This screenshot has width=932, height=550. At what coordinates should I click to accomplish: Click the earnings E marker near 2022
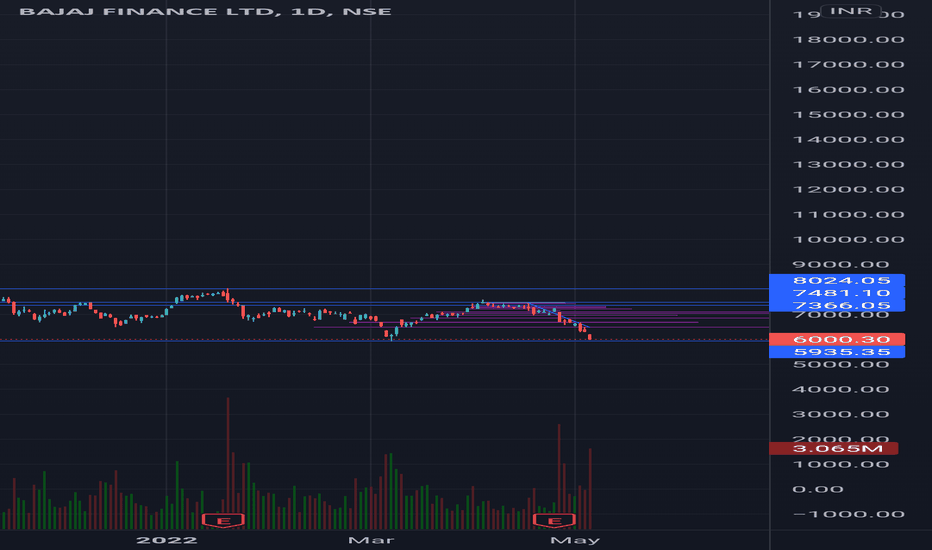point(223,520)
